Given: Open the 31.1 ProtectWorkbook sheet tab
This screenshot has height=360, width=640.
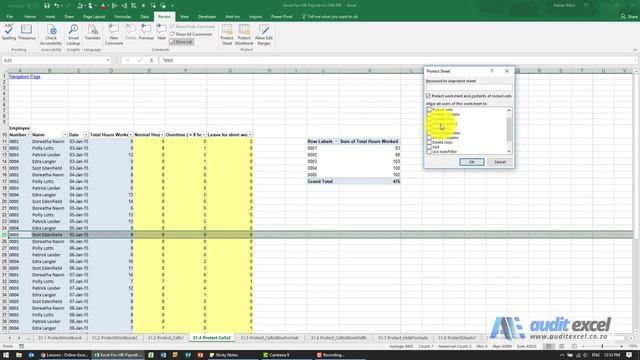Looking at the screenshot, I should pos(60,338).
